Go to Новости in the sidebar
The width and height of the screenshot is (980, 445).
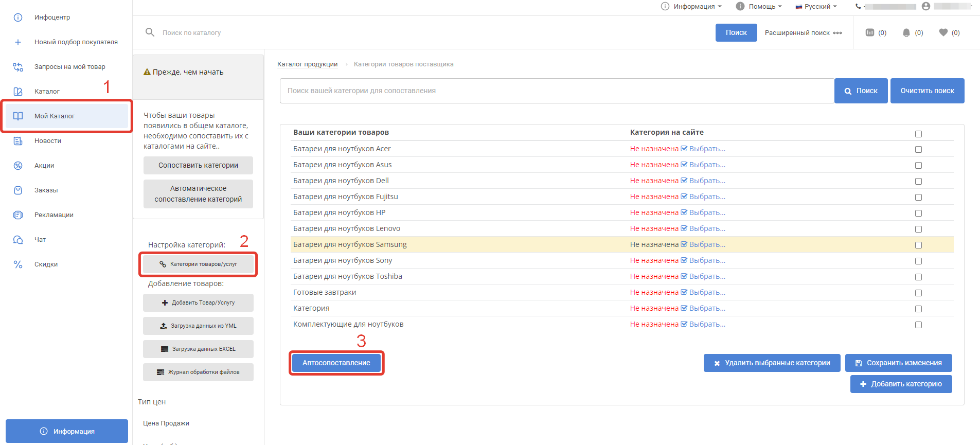[x=48, y=141]
